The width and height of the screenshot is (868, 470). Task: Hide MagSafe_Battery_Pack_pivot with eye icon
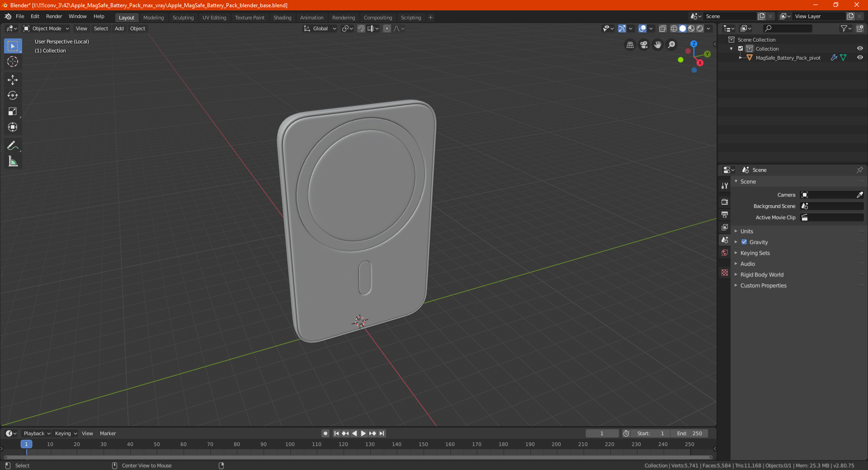[860, 57]
